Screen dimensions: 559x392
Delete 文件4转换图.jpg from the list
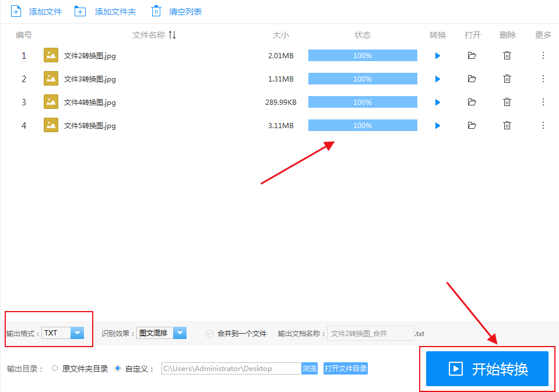(x=507, y=102)
